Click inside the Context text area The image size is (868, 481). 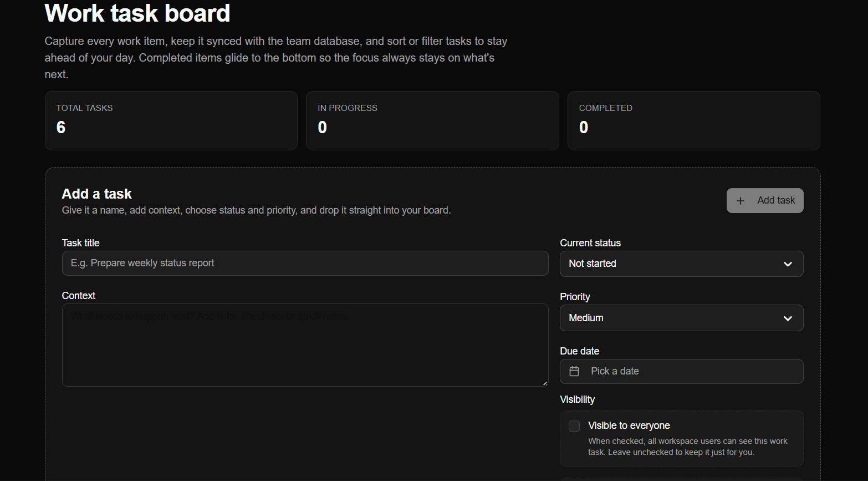[x=305, y=345]
